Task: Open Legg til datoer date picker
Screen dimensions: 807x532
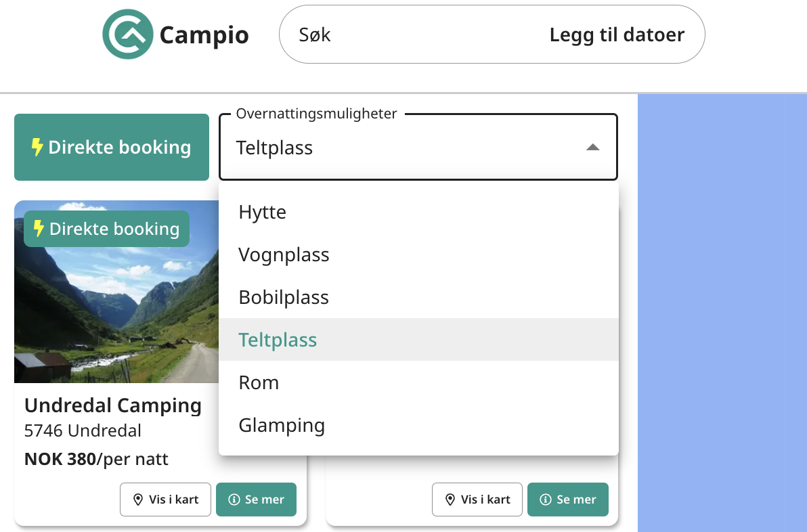Action: 617,35
